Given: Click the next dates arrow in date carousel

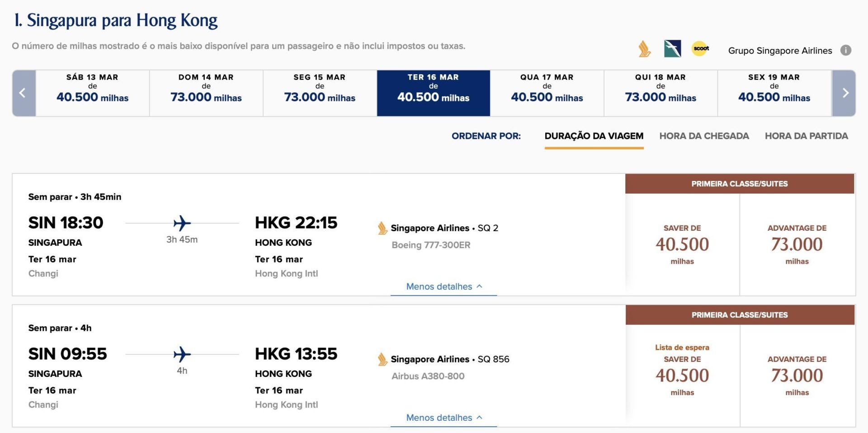Looking at the screenshot, I should 844,93.
